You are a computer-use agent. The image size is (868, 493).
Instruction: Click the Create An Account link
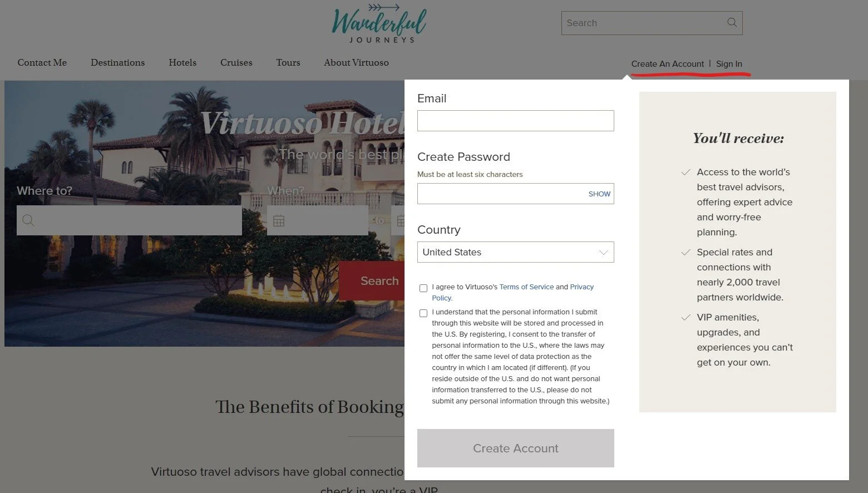[x=667, y=63]
